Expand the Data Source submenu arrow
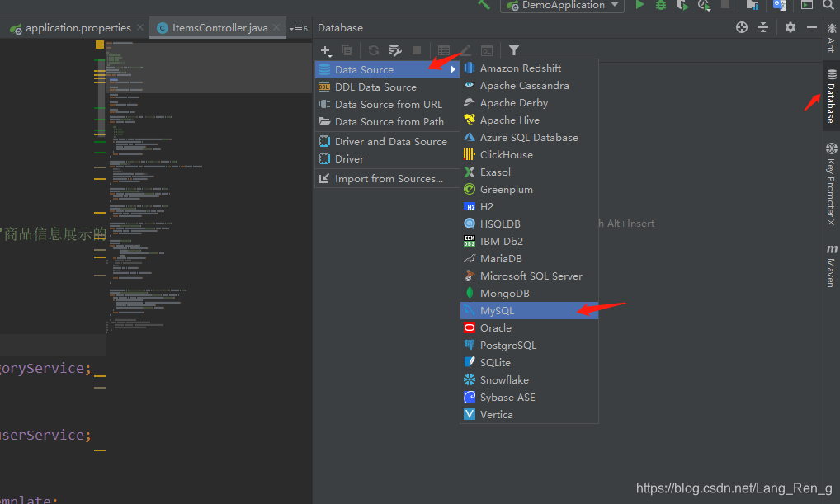Image resolution: width=840 pixels, height=504 pixels. 453,69
